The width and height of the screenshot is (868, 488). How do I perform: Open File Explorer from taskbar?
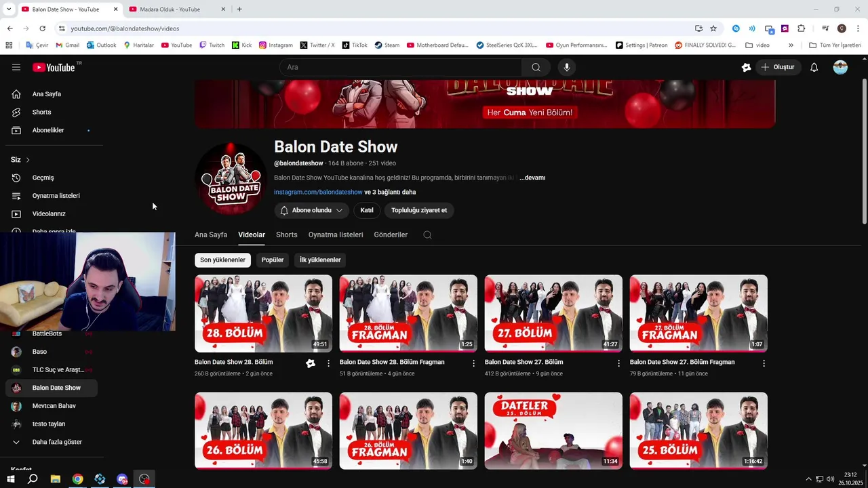[x=56, y=479]
